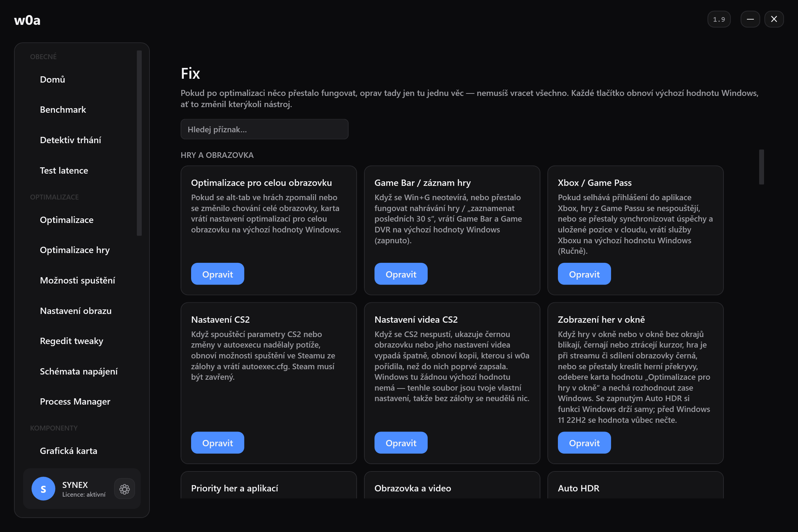Click Opravit for Optimalizace pro celou obrazovku
Screen dimensions: 798x532
pos(217,274)
